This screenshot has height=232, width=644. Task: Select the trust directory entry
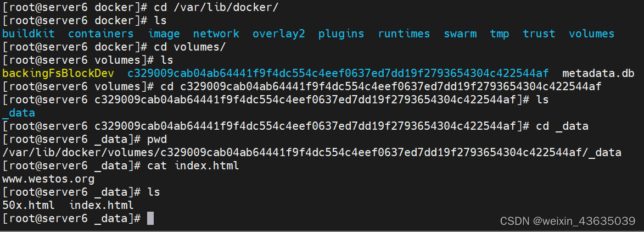point(539,34)
